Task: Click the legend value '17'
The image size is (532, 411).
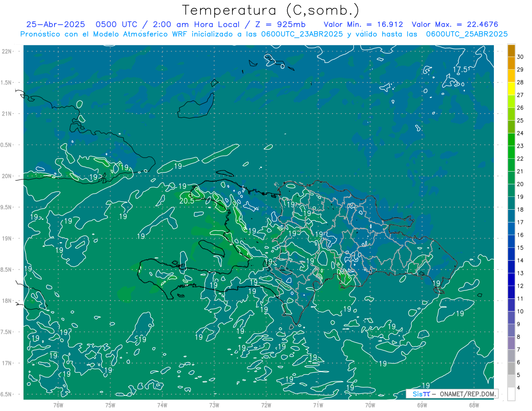Action: (520, 223)
